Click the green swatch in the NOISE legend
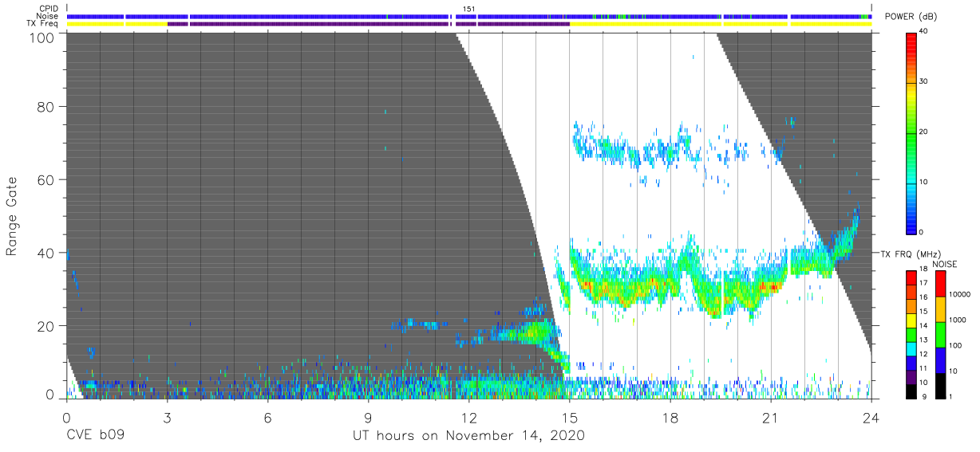Viewport: 980px width, 452px height. click(940, 334)
